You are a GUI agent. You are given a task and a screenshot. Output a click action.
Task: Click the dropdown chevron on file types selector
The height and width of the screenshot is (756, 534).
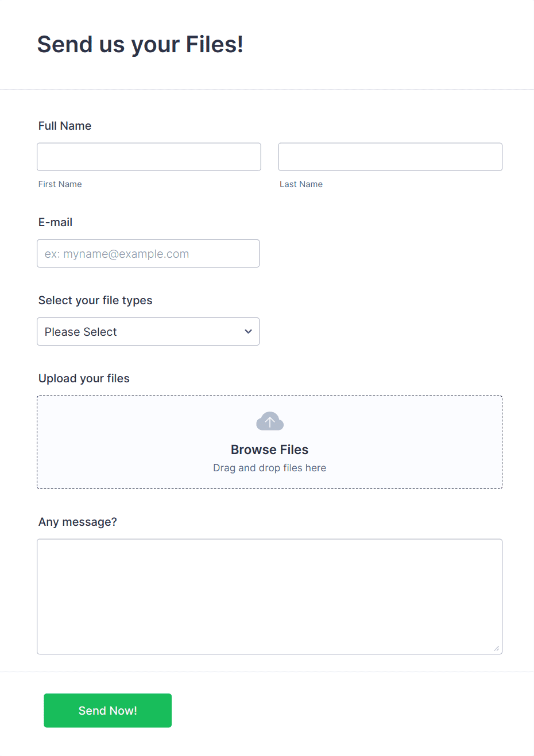point(248,331)
